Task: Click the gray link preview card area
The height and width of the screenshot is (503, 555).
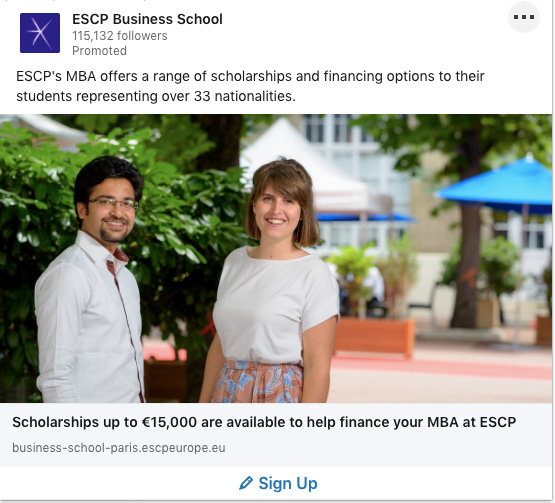Action: 276,435
